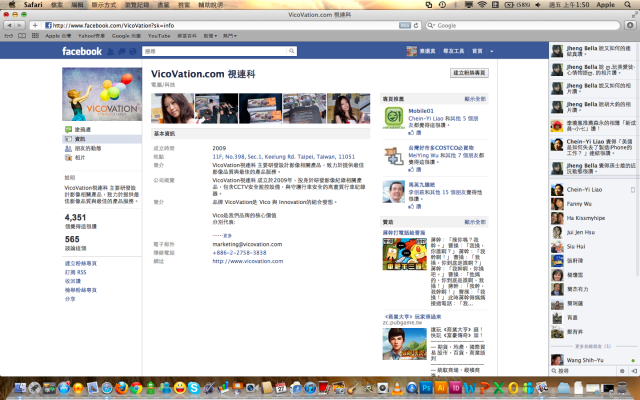Click the zc.pubgame.tw game ad image
Screen dimensions: 640x400
coord(404,344)
